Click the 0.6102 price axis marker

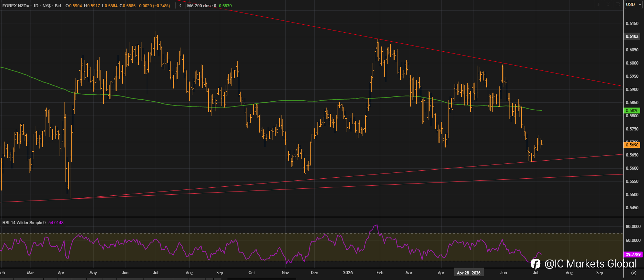point(632,36)
